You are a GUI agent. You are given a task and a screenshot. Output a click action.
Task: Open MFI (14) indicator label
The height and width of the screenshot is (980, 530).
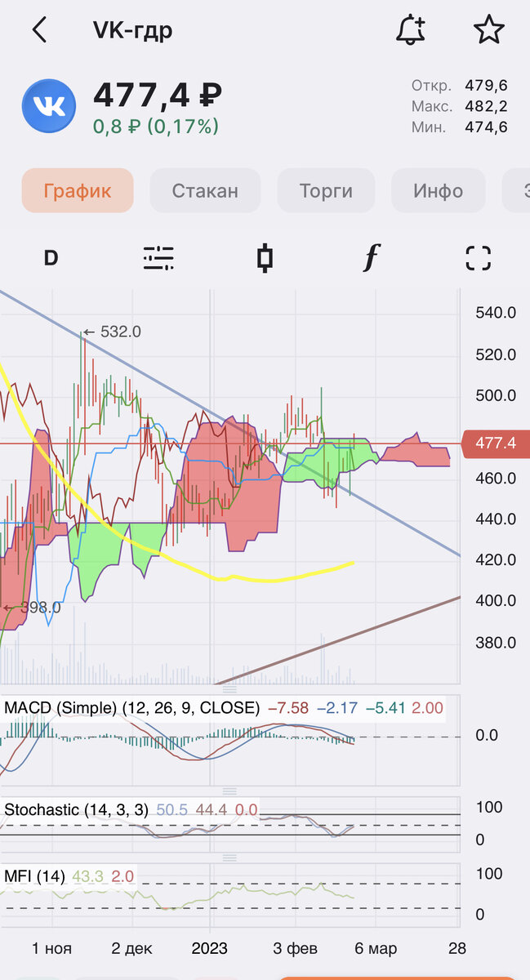point(34,876)
